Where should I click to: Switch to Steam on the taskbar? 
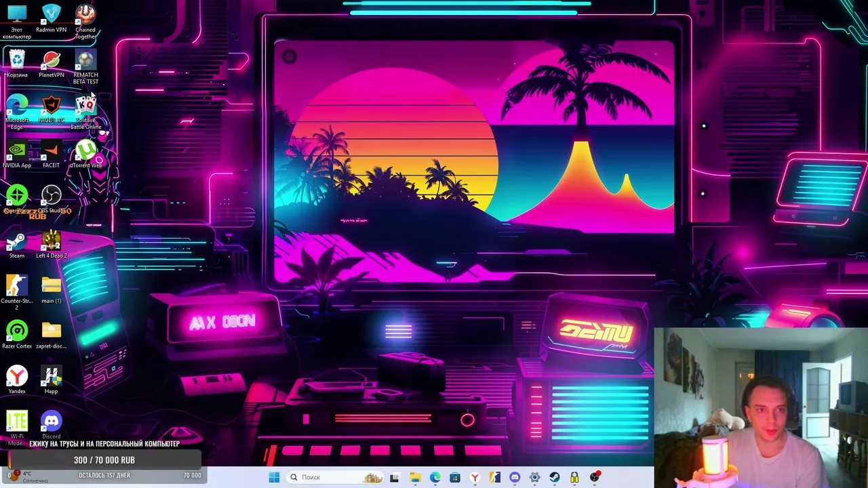(555, 477)
